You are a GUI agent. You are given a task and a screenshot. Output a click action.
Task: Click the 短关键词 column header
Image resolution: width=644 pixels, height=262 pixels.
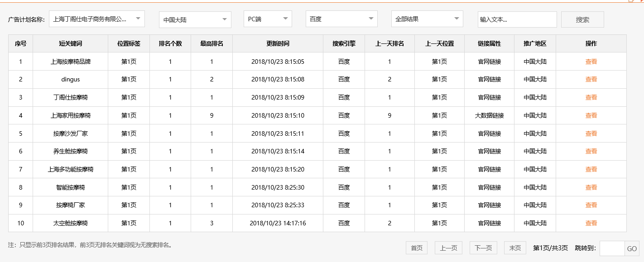[70, 43]
